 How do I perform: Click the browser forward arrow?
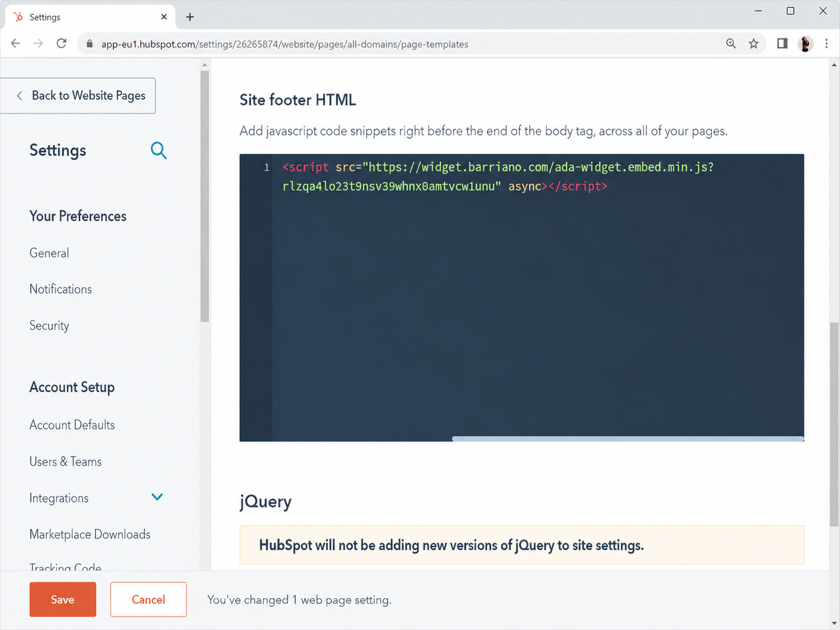pyautogui.click(x=38, y=44)
